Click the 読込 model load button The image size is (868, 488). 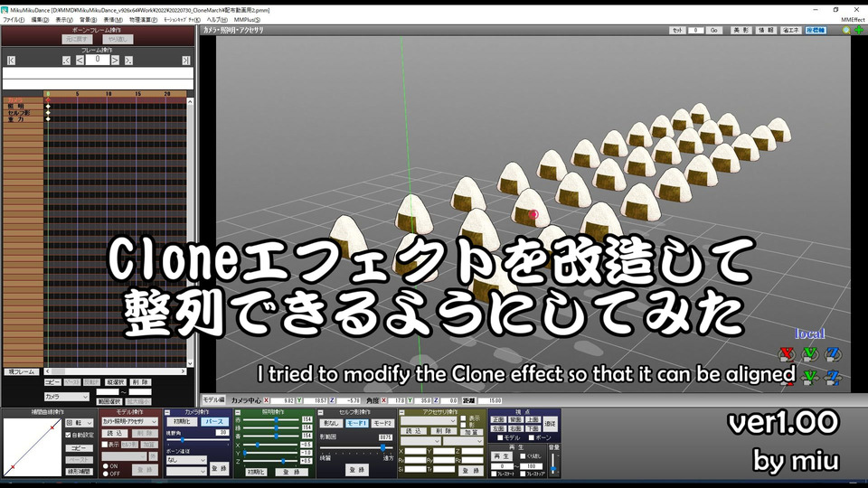115,433
